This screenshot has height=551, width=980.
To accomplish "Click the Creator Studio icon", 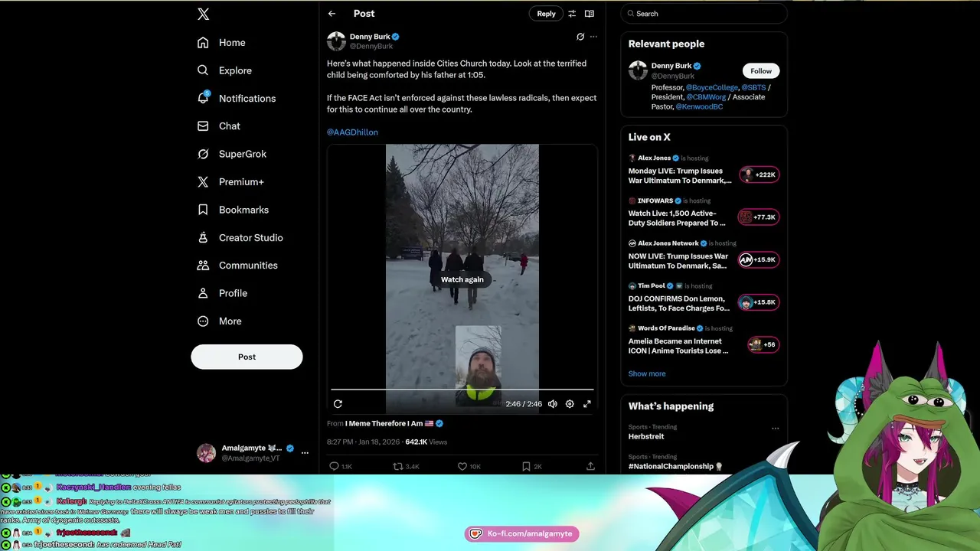I will 203,237.
